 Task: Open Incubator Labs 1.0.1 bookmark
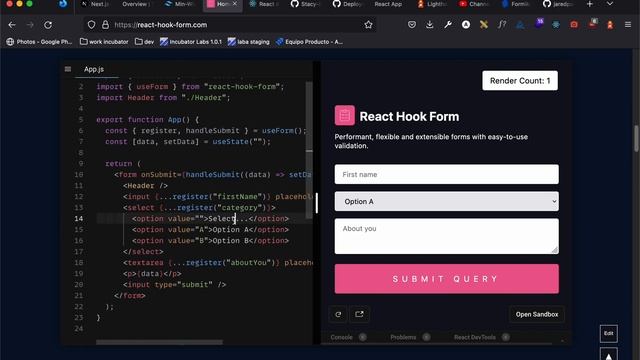click(191, 42)
